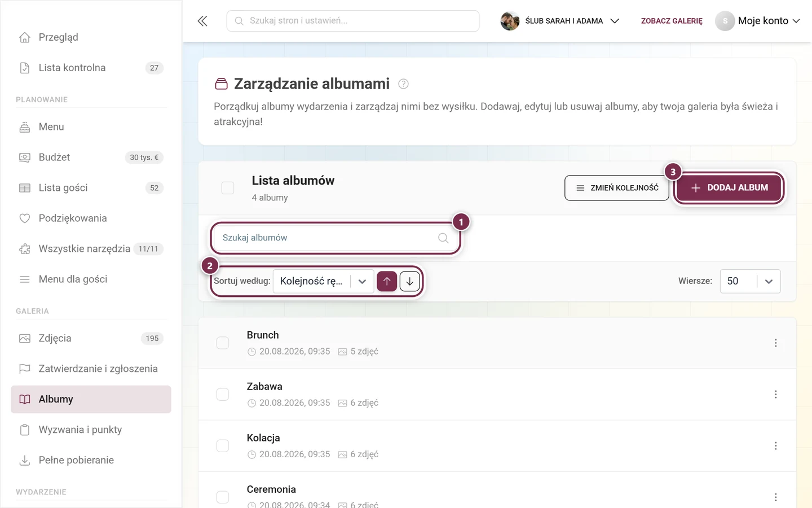Select the Brunch album checkbox

point(223,343)
